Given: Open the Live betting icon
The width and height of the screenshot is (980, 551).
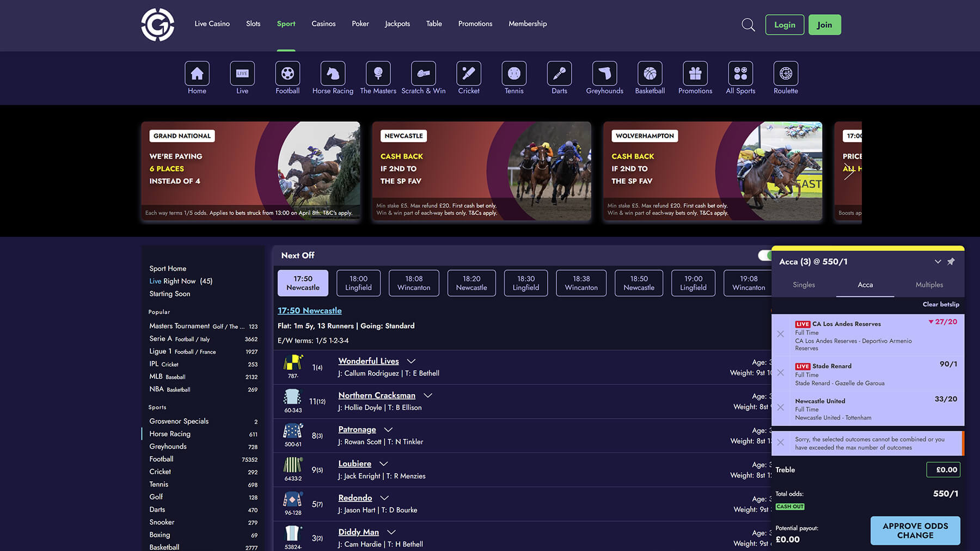Looking at the screenshot, I should (x=242, y=74).
